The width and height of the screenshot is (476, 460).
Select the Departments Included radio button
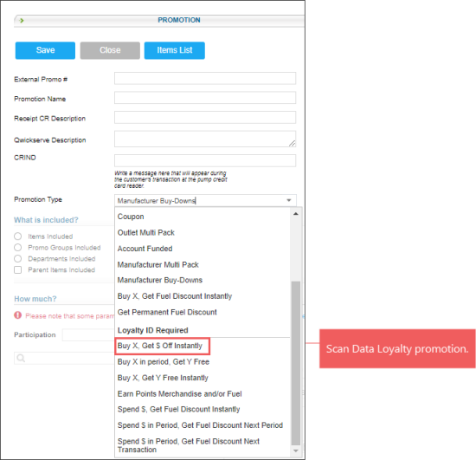[x=18, y=258]
